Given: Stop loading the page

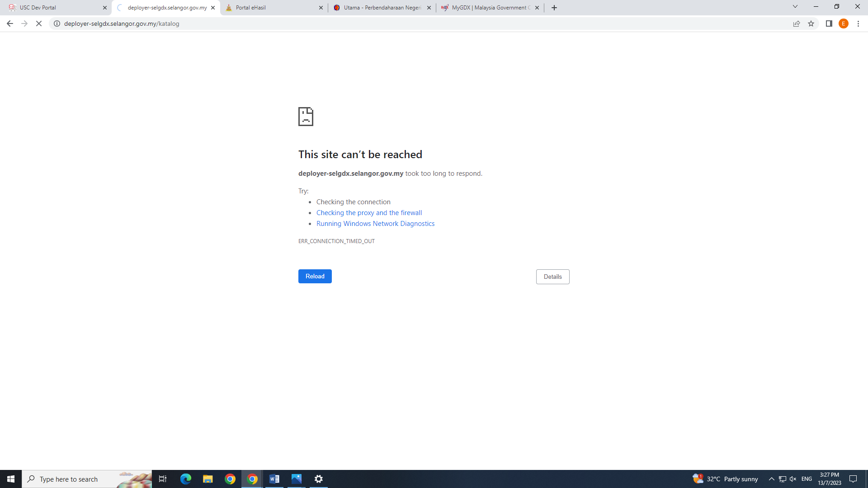Looking at the screenshot, I should coord(39,23).
